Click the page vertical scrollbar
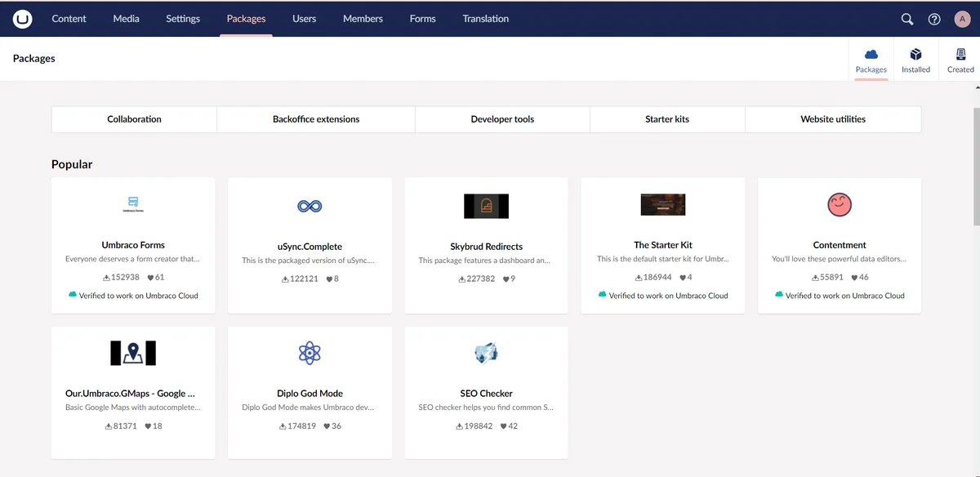 (x=975, y=166)
